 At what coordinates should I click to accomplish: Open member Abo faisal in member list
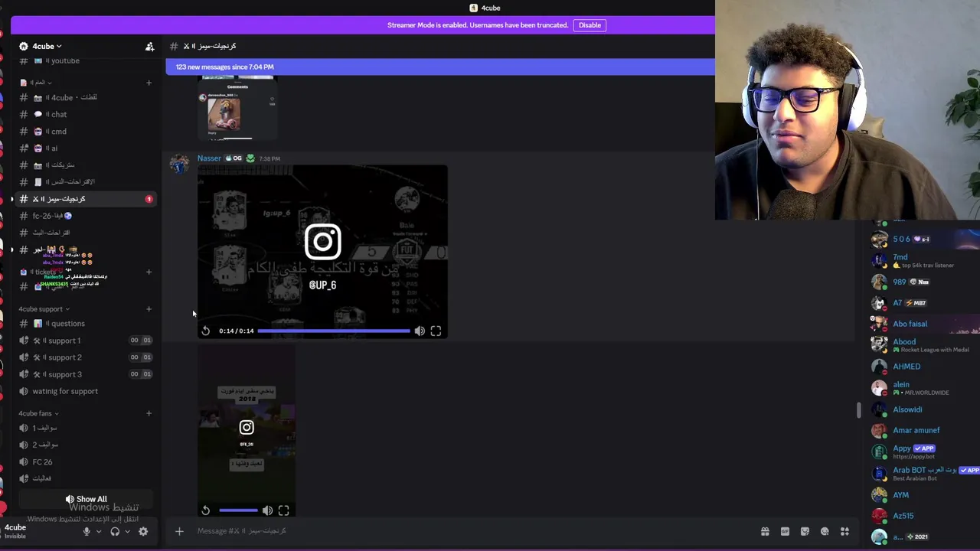tap(923, 324)
